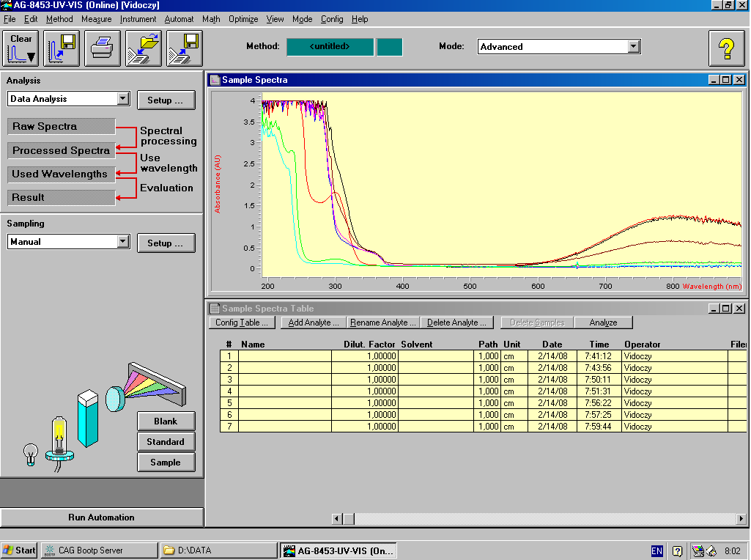Open the Mode menu

click(302, 19)
